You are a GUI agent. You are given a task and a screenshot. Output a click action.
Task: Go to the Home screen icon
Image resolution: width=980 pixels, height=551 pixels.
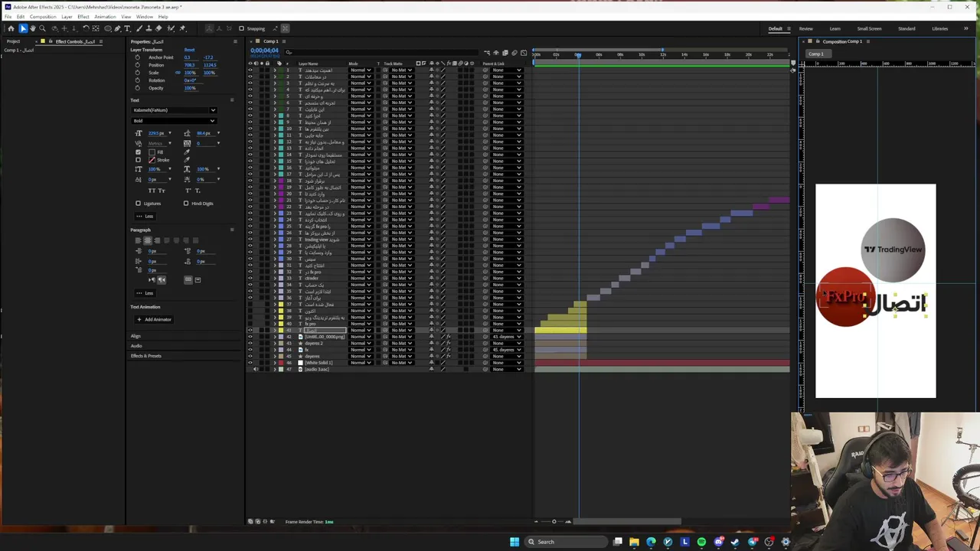11,28
